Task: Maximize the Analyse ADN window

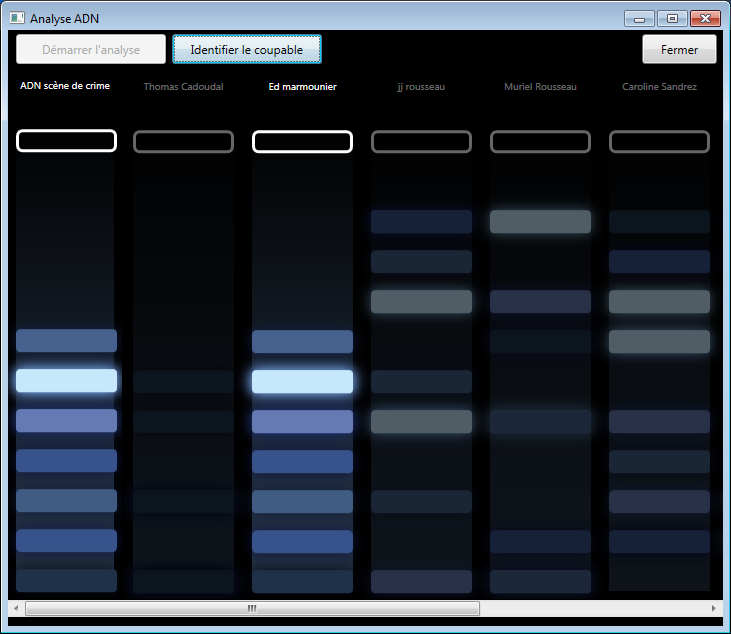Action: coord(671,18)
